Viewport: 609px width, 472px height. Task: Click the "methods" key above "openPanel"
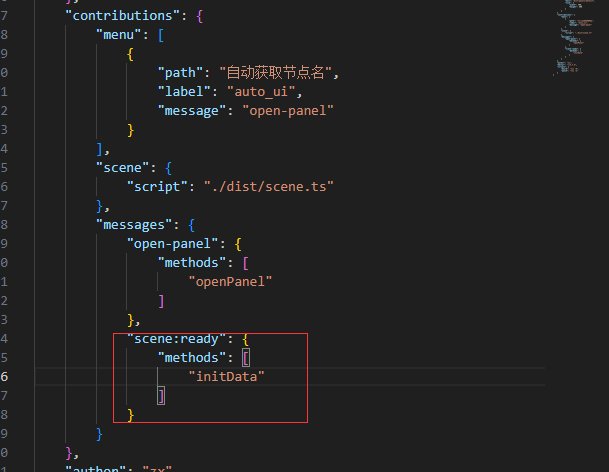[x=192, y=263]
